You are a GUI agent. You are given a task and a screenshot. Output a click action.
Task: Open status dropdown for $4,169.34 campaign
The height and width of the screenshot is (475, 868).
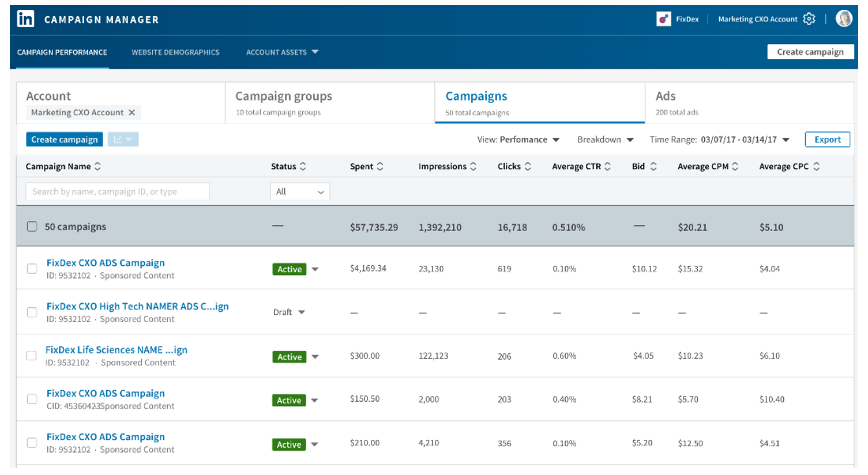[315, 269]
